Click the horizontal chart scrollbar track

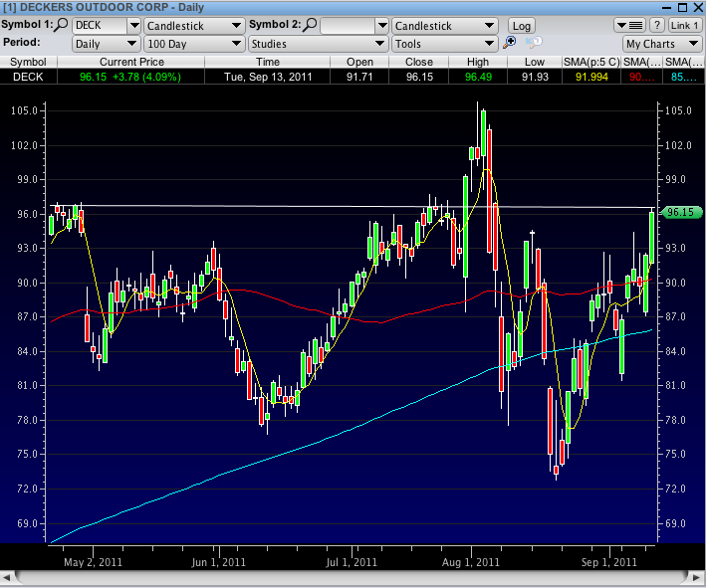pos(349,577)
